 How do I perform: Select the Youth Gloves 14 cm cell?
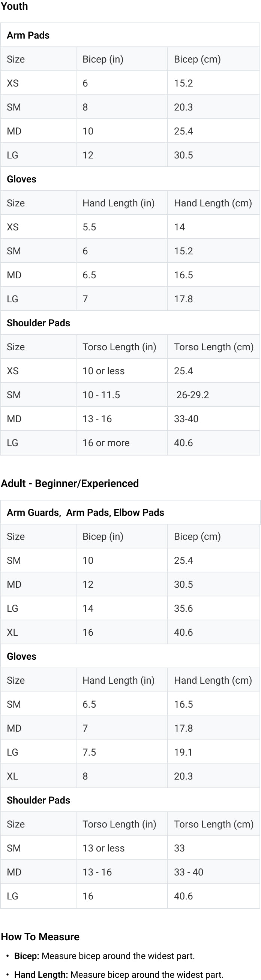pyautogui.click(x=180, y=227)
